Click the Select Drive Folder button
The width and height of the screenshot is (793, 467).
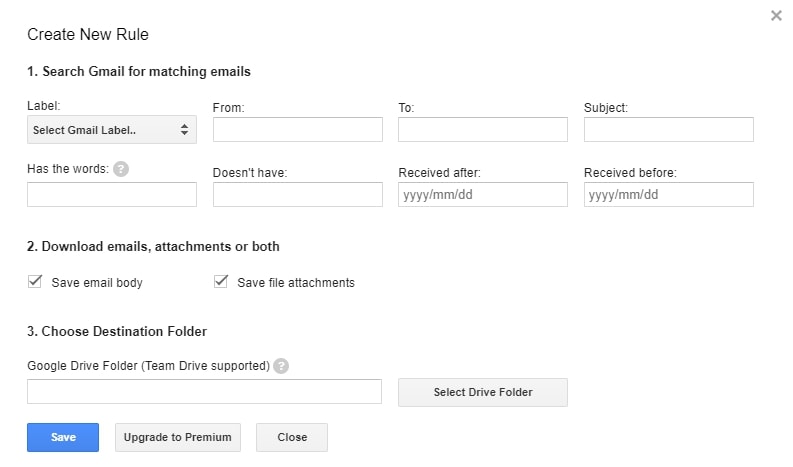(483, 392)
